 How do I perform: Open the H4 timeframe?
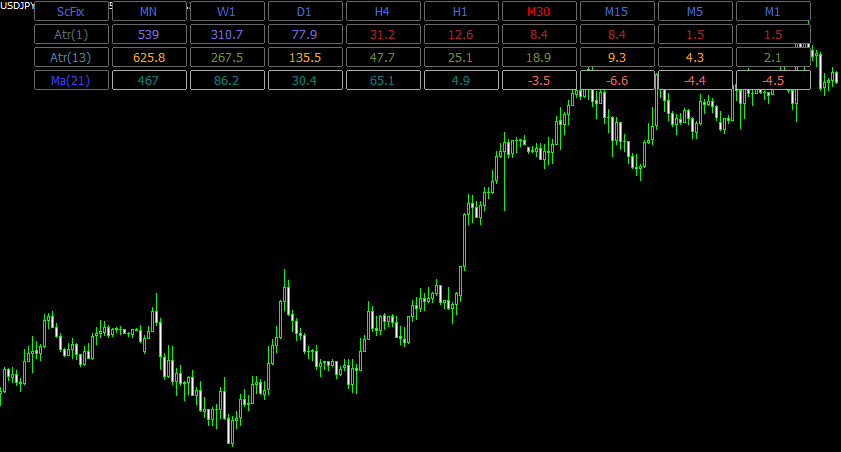(x=383, y=11)
